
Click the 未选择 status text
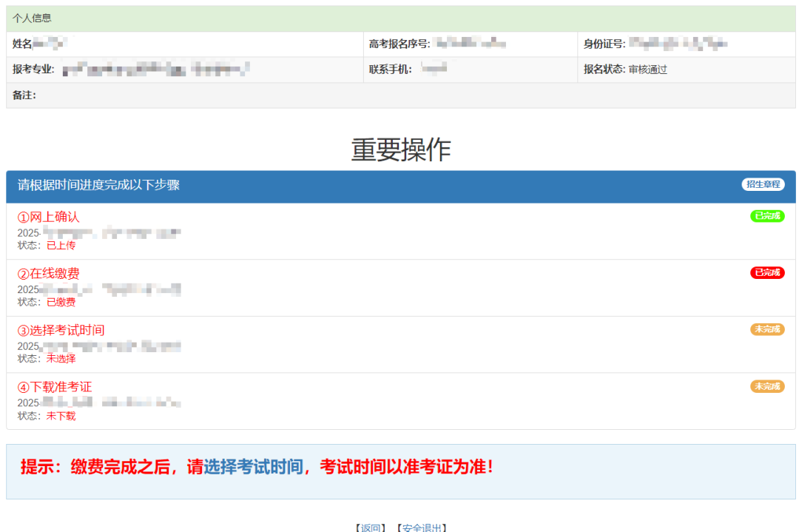[61, 358]
